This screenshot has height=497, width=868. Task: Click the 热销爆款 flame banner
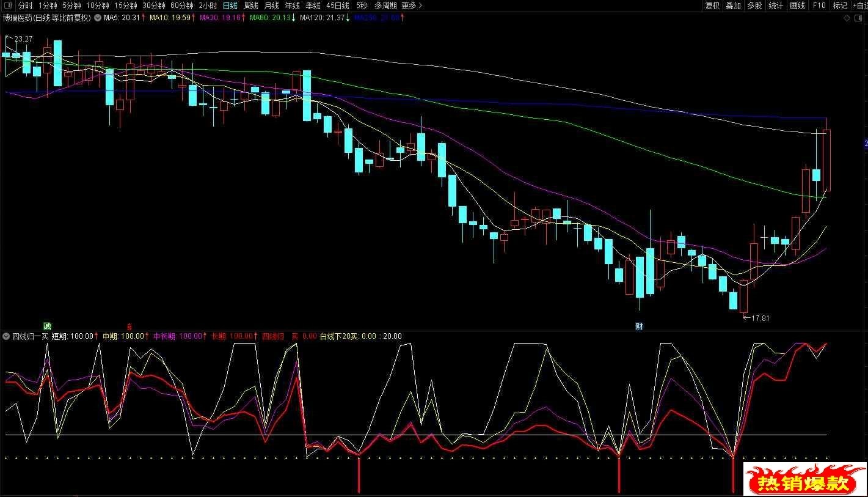804,479
